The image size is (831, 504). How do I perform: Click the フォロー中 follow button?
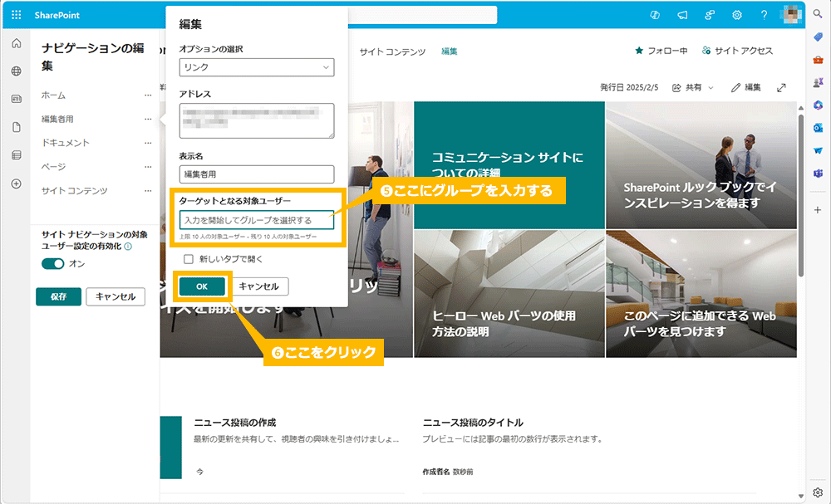tap(661, 51)
